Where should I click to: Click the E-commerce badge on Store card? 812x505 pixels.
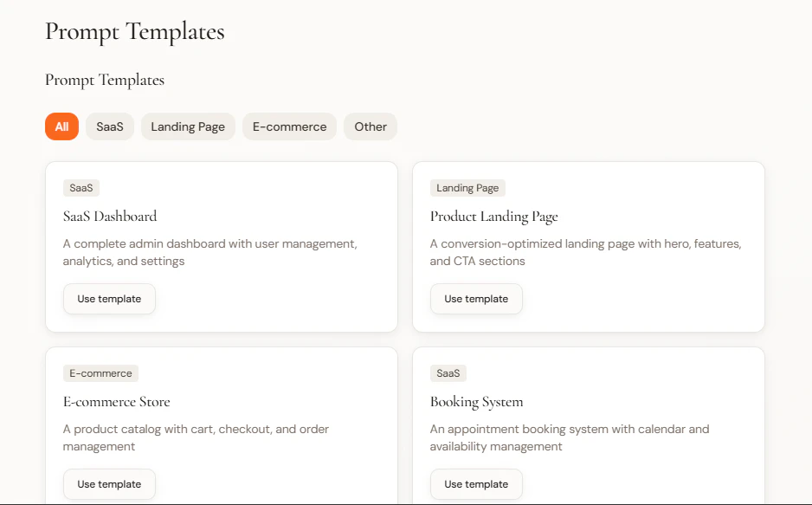click(x=100, y=372)
